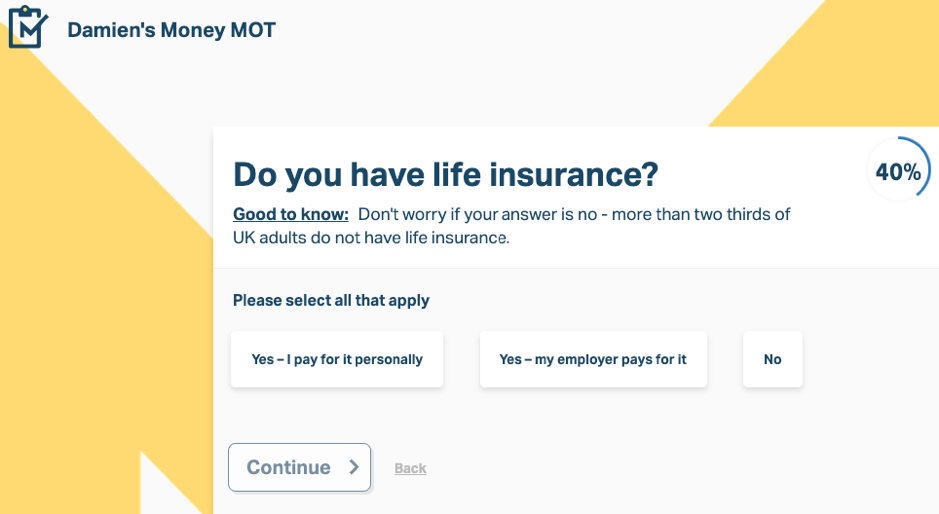Click the "Damien's Money MOT" header title

pos(171,30)
